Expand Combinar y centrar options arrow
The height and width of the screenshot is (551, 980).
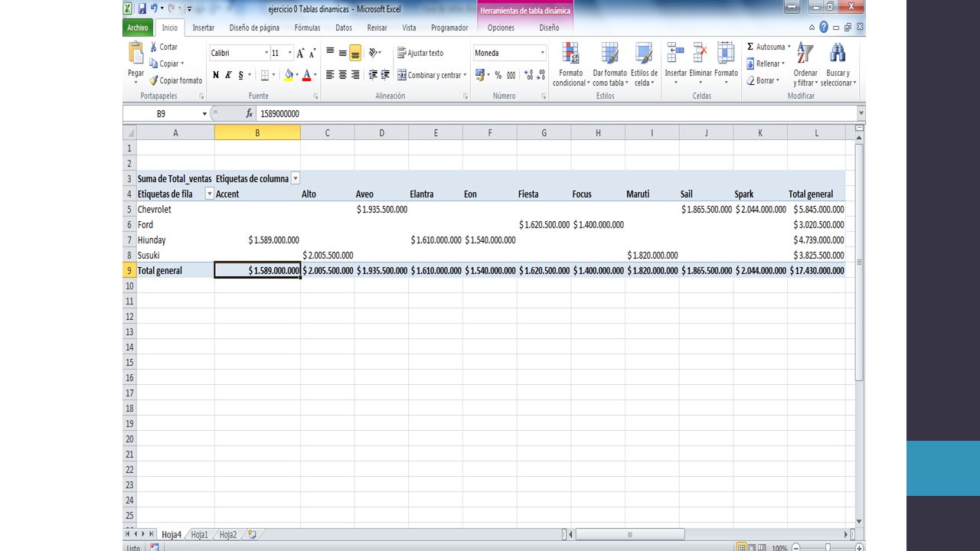point(465,75)
